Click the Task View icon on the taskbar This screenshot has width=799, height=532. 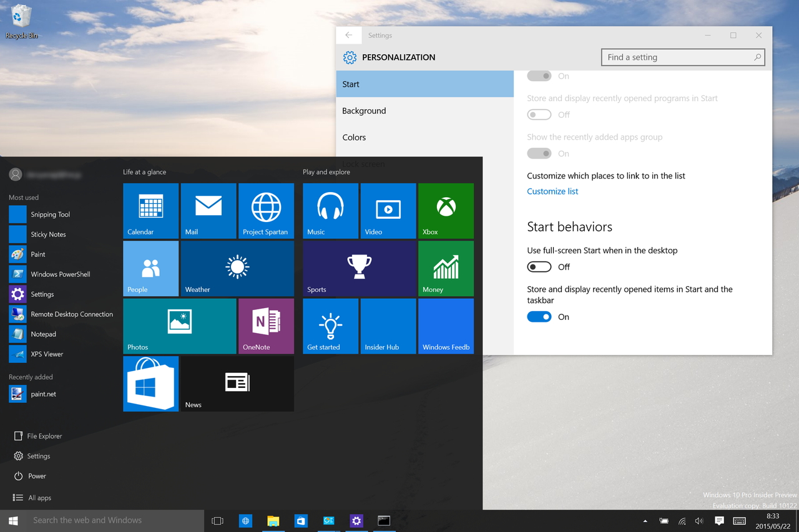[x=217, y=521]
